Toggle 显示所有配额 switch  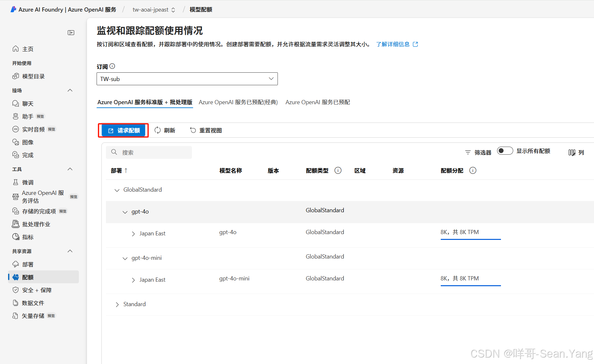tap(505, 151)
